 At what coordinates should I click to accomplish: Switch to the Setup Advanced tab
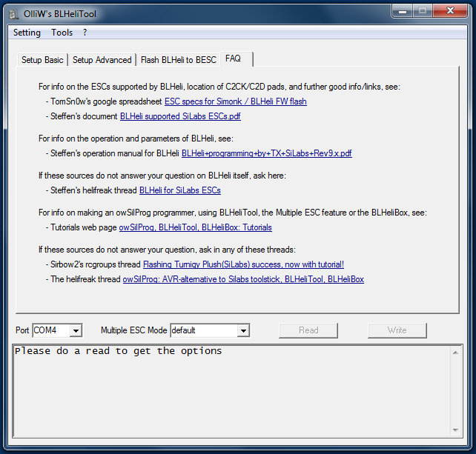pyautogui.click(x=102, y=60)
